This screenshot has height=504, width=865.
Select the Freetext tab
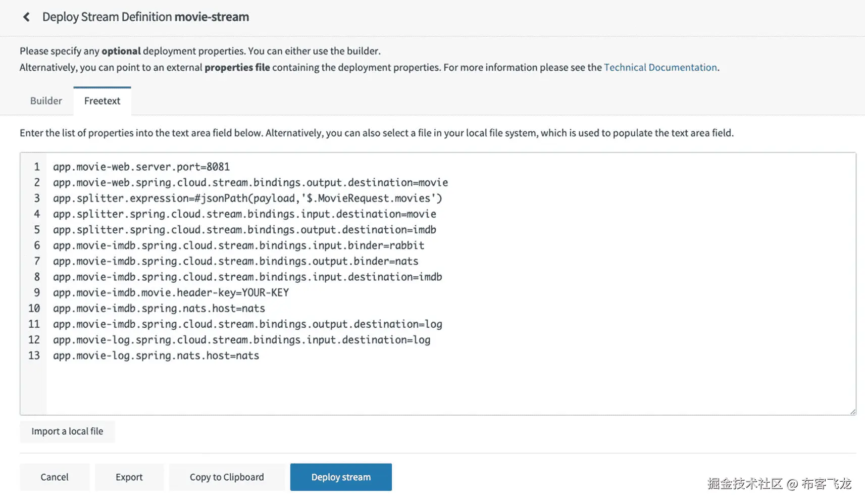pyautogui.click(x=102, y=100)
